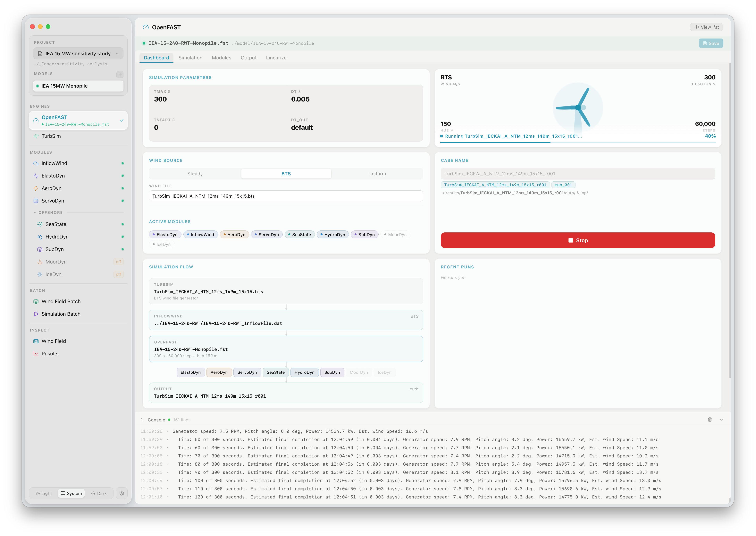Open the Modules tab
Screen dimensions: 756x536
point(221,58)
